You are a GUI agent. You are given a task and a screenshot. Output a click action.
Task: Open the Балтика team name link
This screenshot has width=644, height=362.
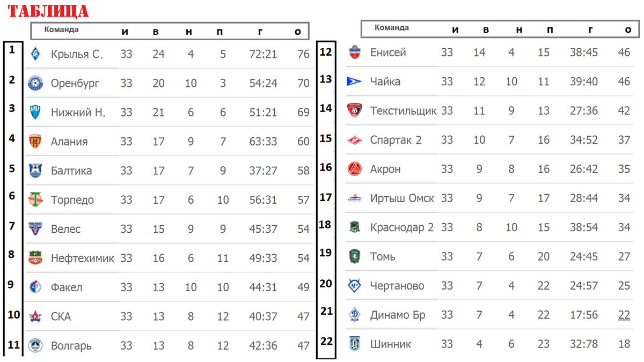71,171
